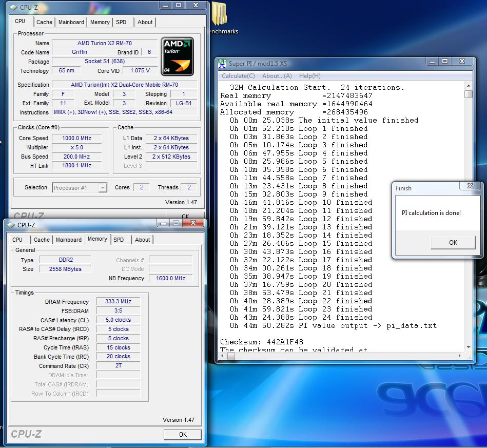Click the Super PI title bar icon
Screen dimensions: 487x448
click(222, 64)
